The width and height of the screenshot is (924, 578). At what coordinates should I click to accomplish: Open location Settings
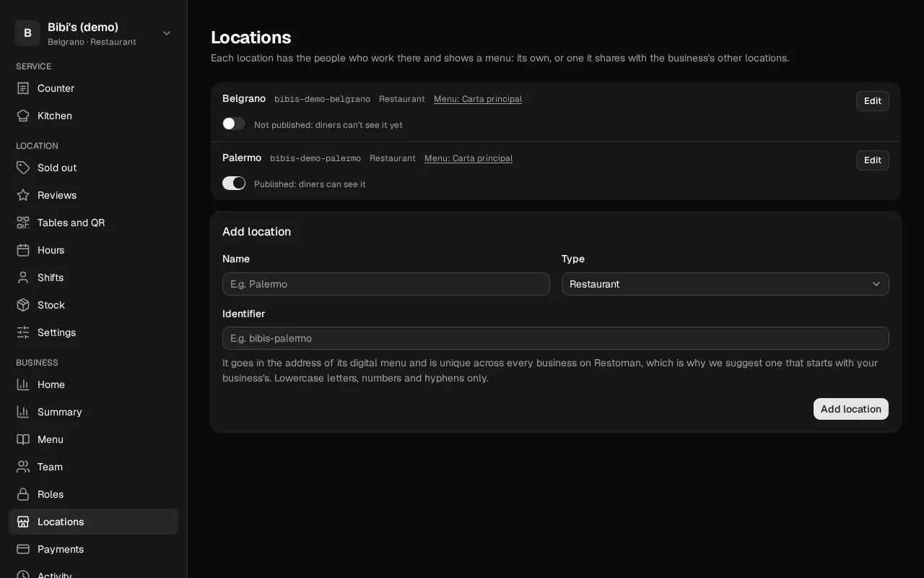94,332
